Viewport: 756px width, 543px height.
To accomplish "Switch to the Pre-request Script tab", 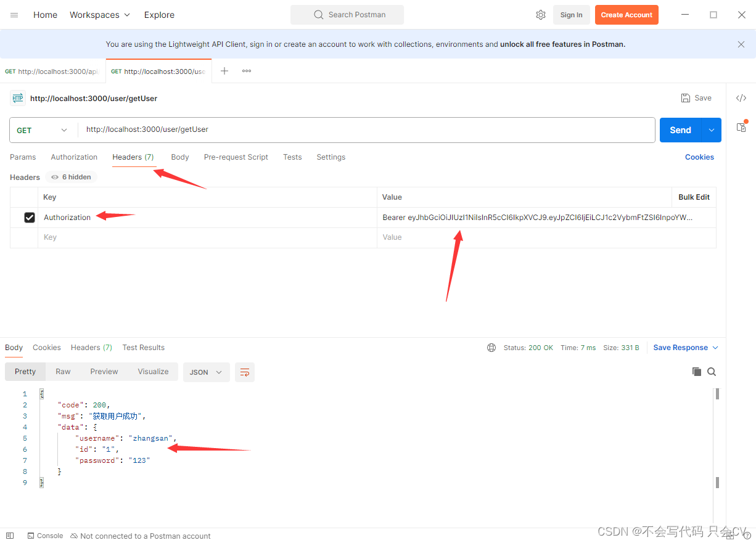I will [x=236, y=157].
